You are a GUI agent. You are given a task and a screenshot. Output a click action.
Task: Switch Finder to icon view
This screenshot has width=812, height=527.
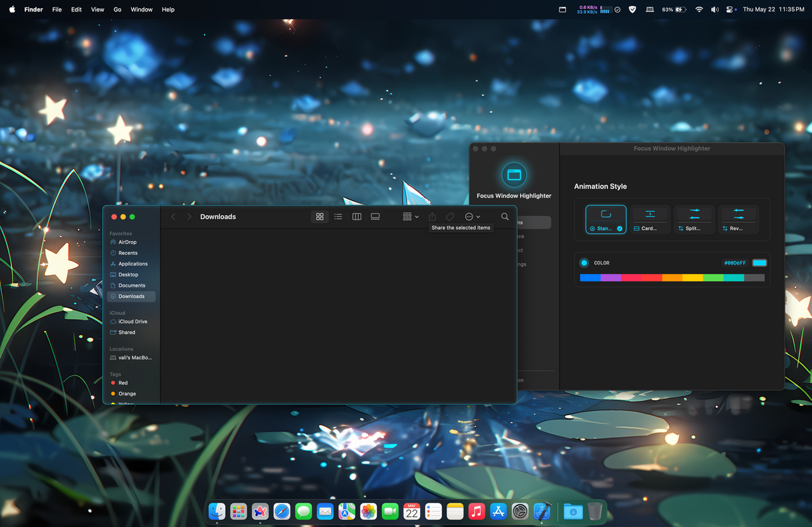click(320, 217)
